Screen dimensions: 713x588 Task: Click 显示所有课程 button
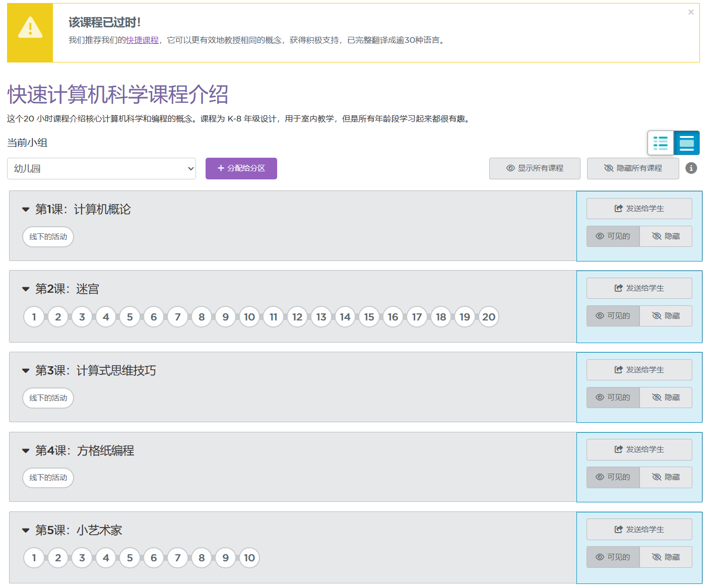pyautogui.click(x=535, y=168)
